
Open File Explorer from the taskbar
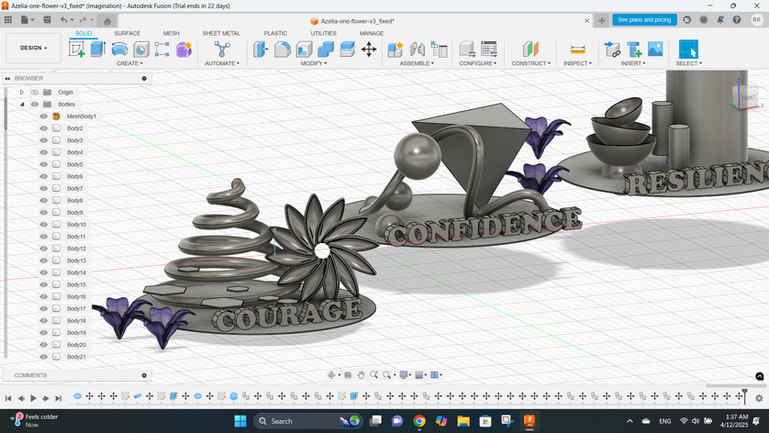pyautogui.click(x=463, y=421)
